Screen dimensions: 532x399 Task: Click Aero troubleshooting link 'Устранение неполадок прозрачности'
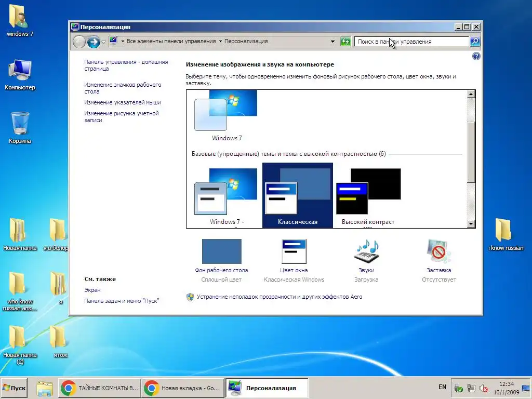[x=280, y=297]
